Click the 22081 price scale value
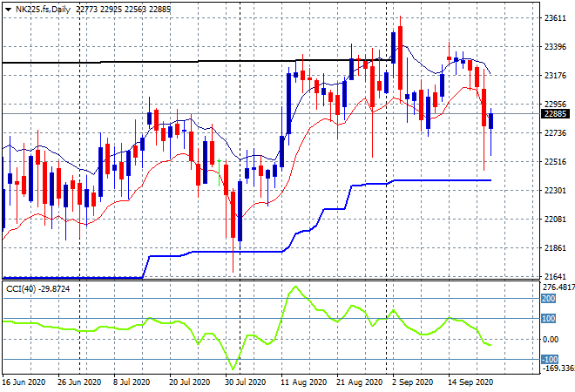 tap(555, 219)
